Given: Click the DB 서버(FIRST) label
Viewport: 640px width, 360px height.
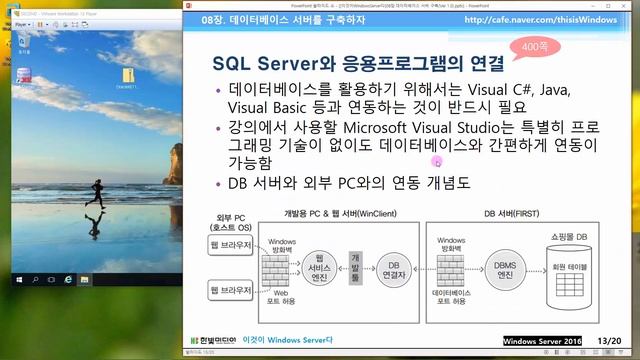Looking at the screenshot, I should [x=511, y=213].
